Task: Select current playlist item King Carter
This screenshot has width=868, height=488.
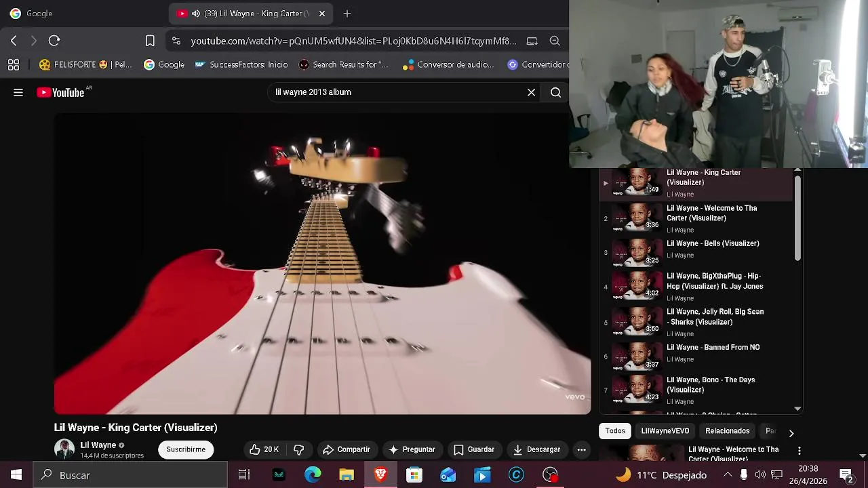Action: (696, 184)
